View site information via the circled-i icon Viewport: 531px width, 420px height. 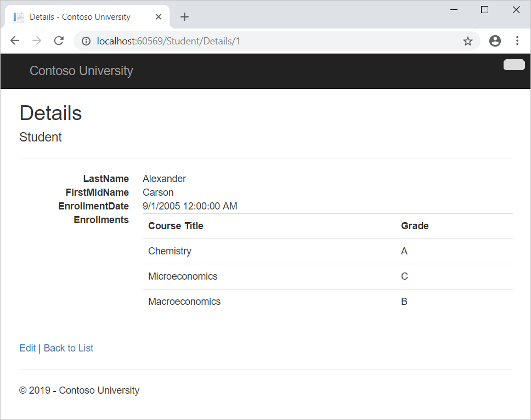(x=85, y=41)
